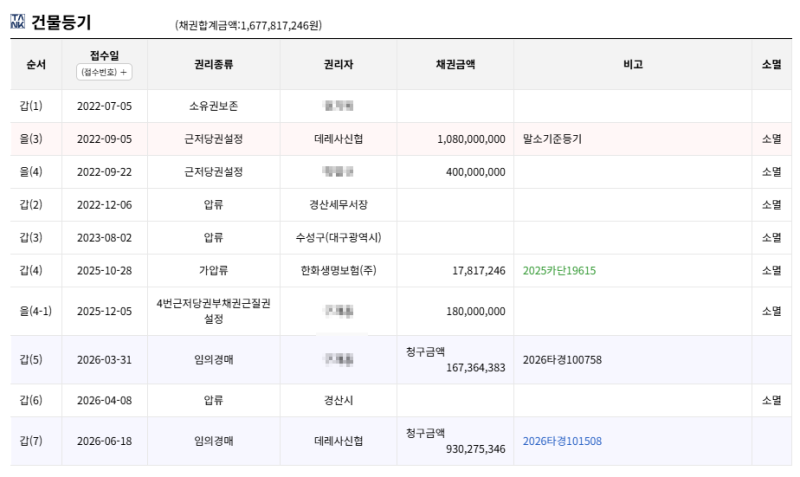Select the amount 400,000,000

click(x=476, y=172)
